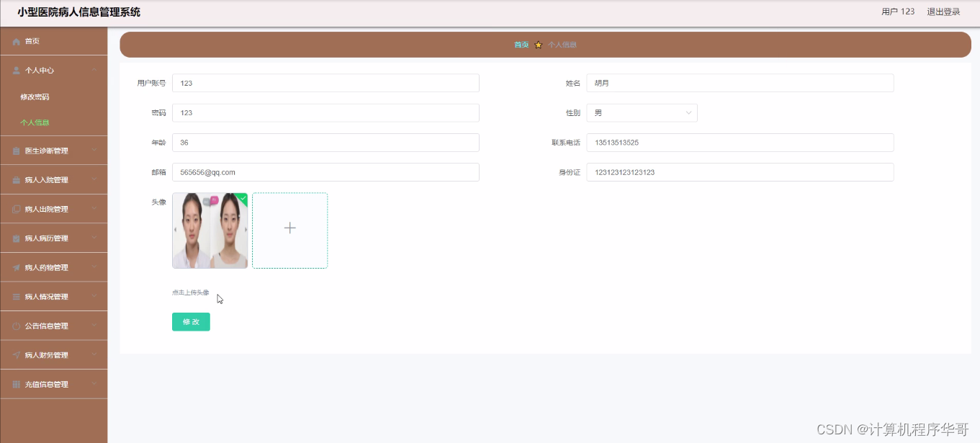Select 个人信息 in the sidebar
980x443 pixels.
click(x=35, y=123)
